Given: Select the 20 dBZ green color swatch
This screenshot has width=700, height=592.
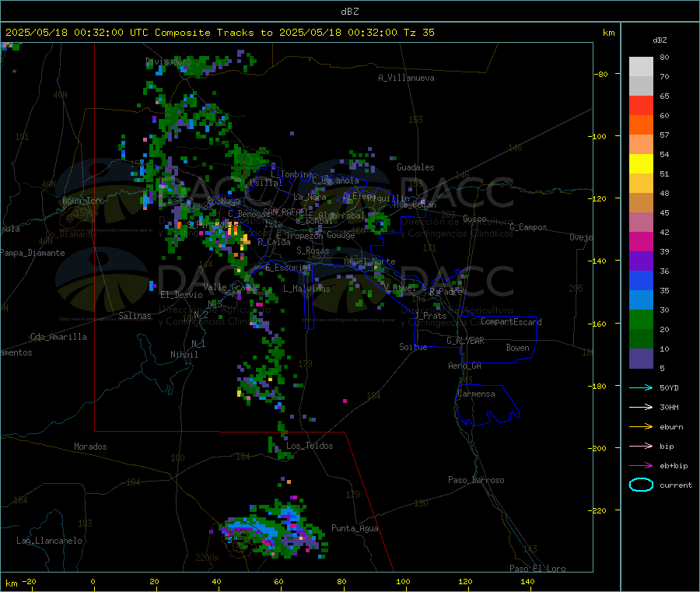Looking at the screenshot, I should pyautogui.click(x=641, y=319).
